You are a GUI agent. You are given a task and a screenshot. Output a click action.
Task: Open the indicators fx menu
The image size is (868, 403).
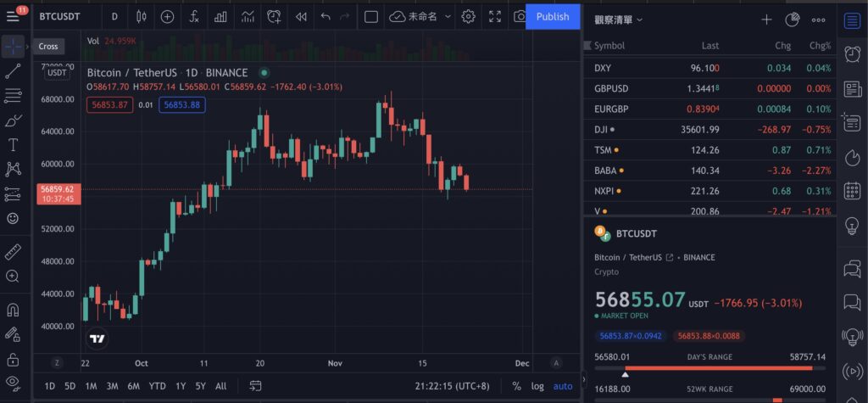[194, 17]
